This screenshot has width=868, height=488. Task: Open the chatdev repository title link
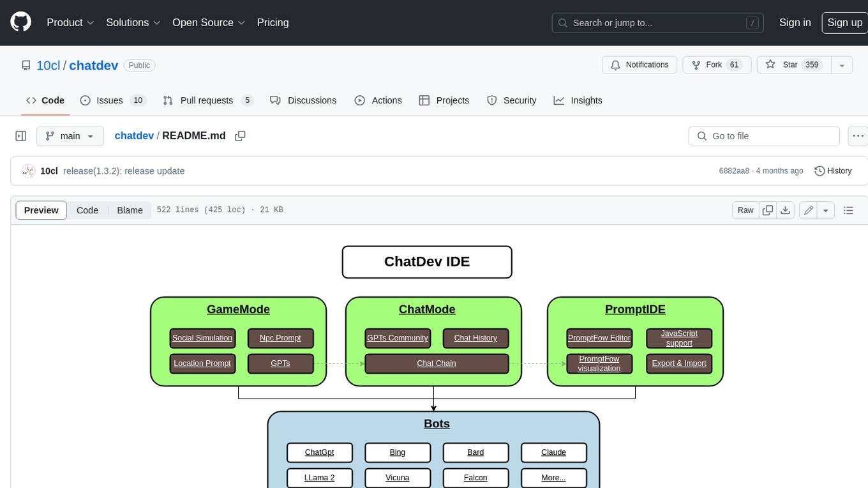pyautogui.click(x=94, y=65)
